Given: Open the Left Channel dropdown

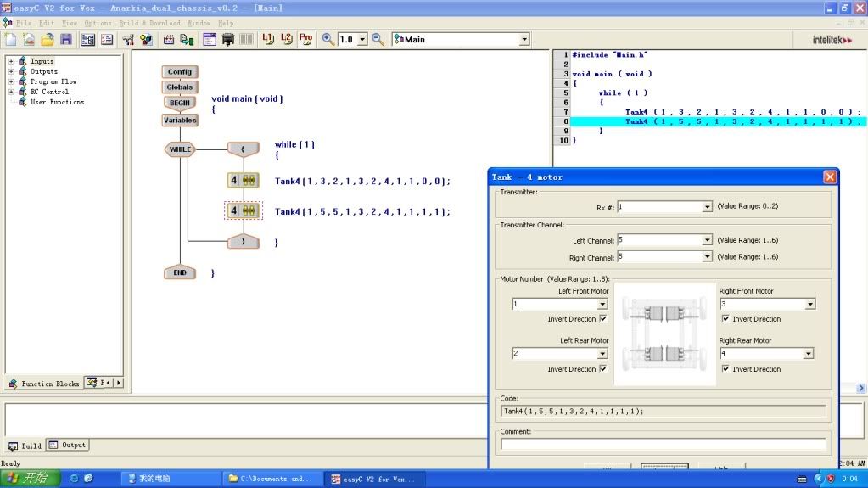Looking at the screenshot, I should click(x=707, y=240).
